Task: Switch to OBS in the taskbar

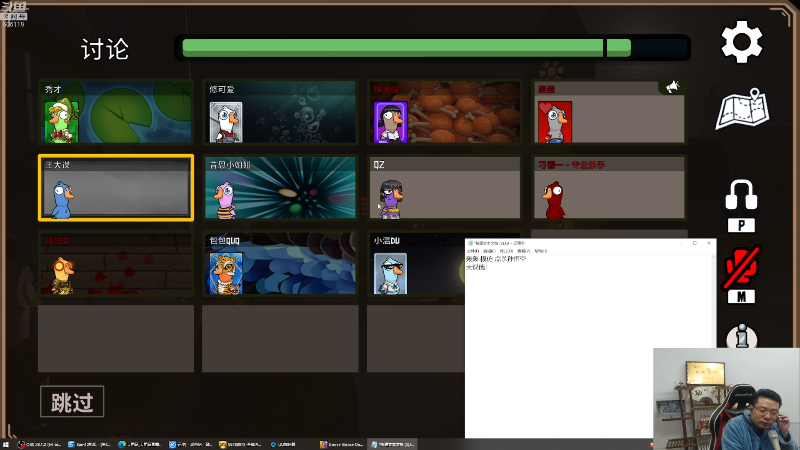Action: (39, 444)
